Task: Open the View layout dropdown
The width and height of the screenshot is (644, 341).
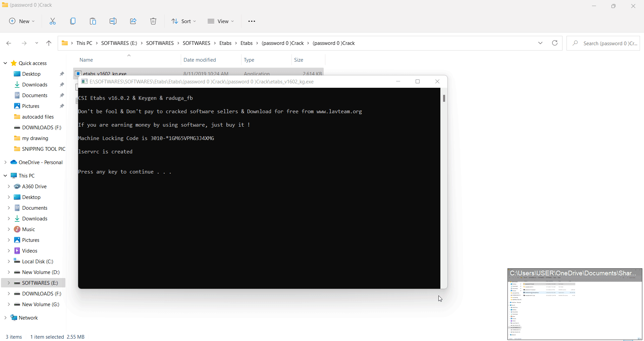Action: 221,21
